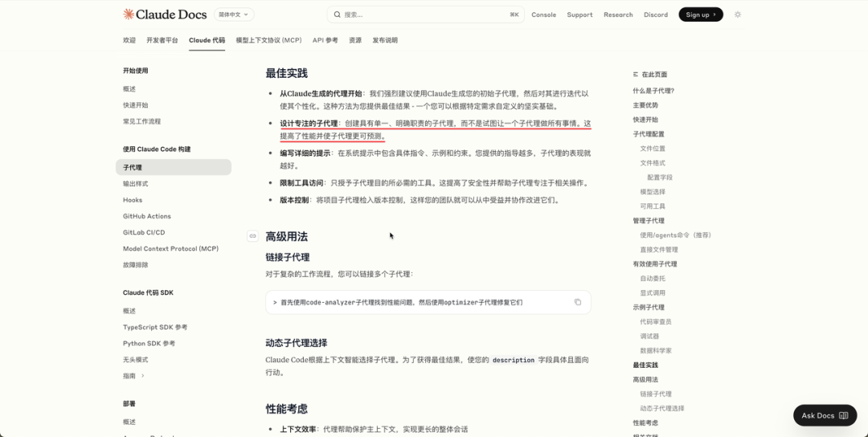Screen dimensions: 868x437
Task: Switch to the API 参考 tab
Action: tap(325, 40)
